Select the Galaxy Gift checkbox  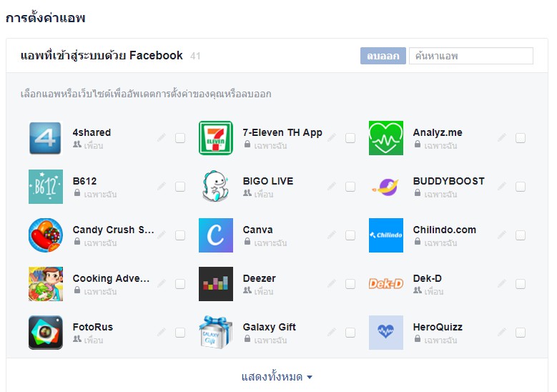350,333
